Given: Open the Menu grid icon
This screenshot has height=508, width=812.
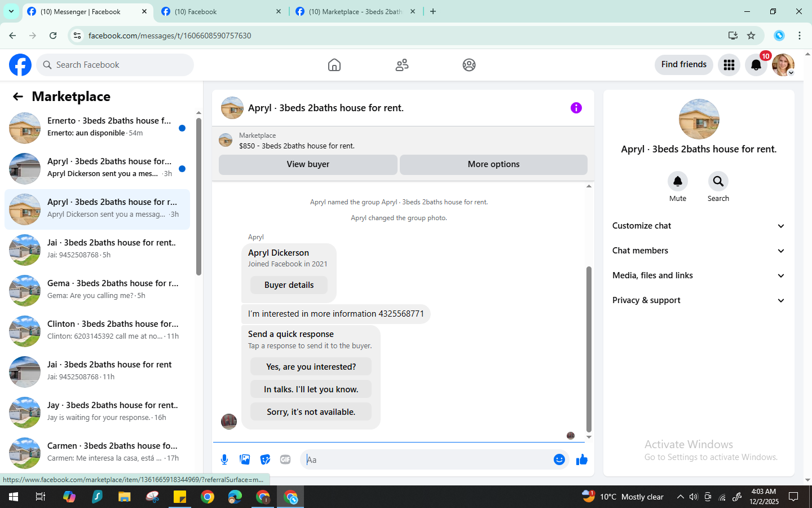Looking at the screenshot, I should (729, 65).
